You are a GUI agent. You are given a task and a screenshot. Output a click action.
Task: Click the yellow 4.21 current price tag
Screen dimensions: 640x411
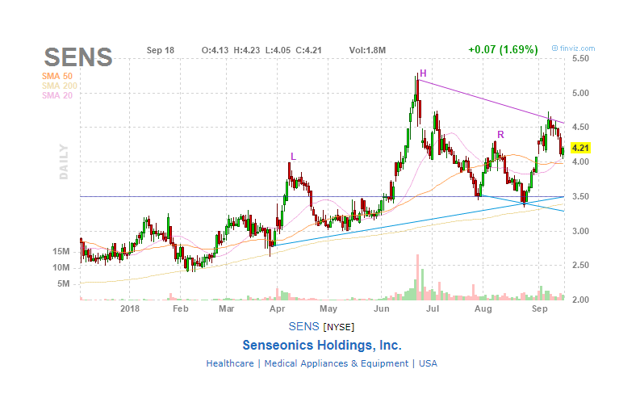tap(580, 148)
